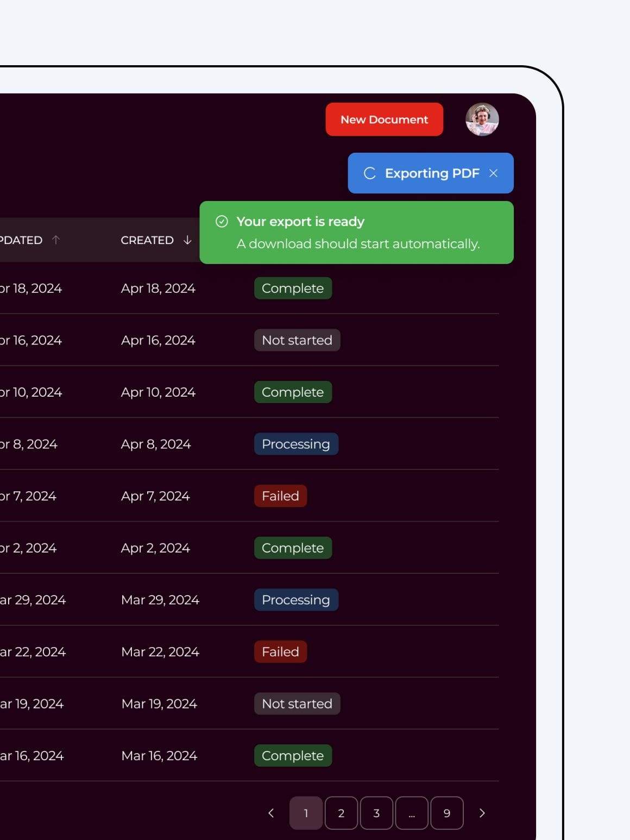The image size is (630, 840).
Task: Jump to page 2
Action: click(341, 813)
